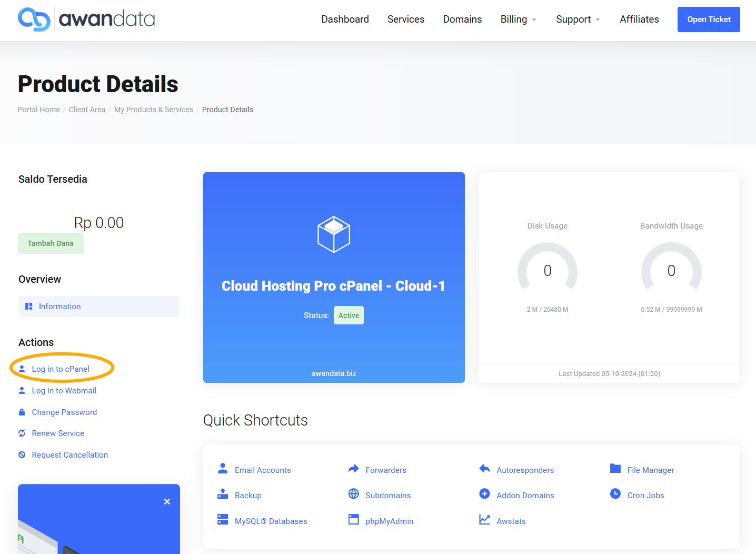The height and width of the screenshot is (554, 756).
Task: Click the Autoresponders reply icon
Action: pyautogui.click(x=485, y=469)
